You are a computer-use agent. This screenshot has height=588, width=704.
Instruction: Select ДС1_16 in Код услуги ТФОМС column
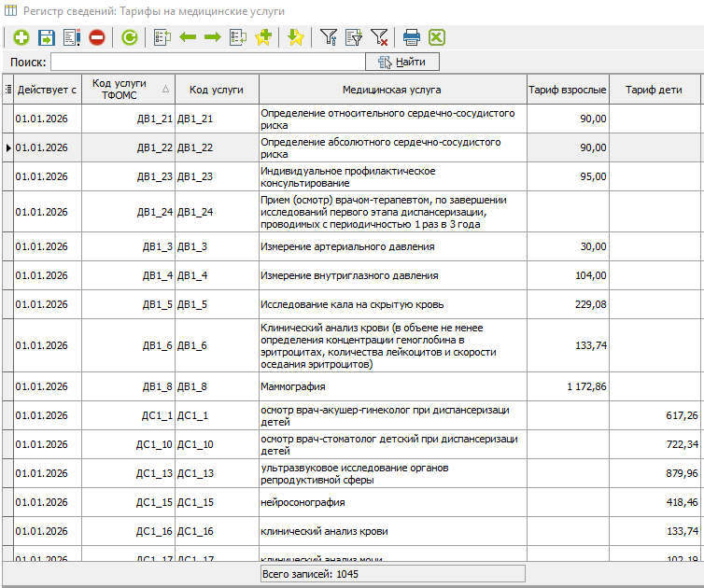click(129, 531)
